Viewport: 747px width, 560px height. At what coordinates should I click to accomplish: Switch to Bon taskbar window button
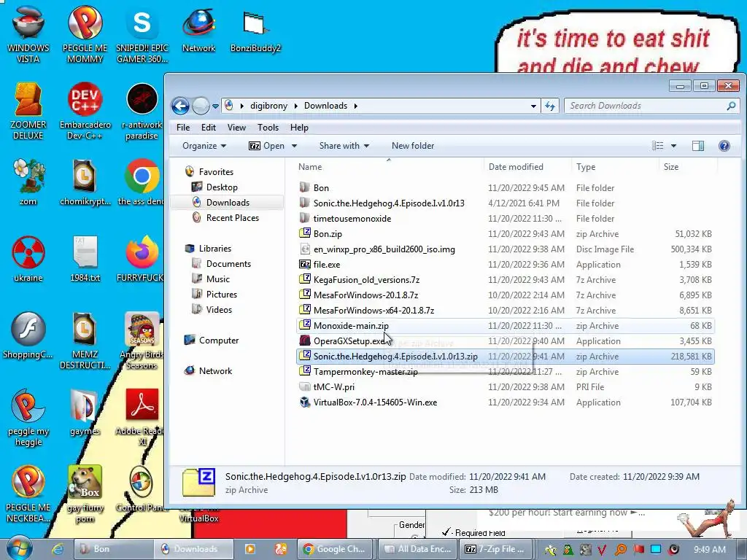coord(112,549)
